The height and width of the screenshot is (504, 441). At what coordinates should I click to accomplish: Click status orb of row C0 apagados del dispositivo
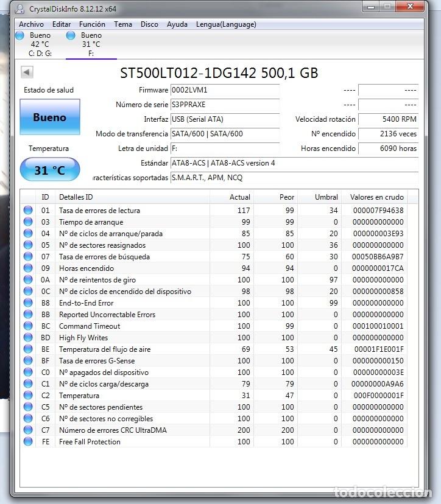tap(28, 372)
